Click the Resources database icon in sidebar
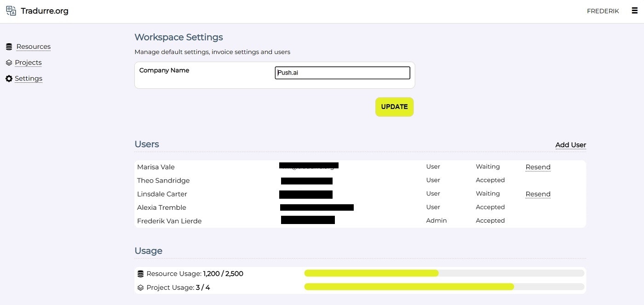The width and height of the screenshot is (644, 305). pos(9,47)
